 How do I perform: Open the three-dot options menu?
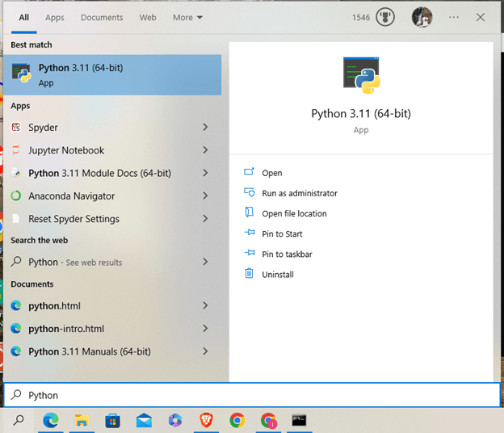click(454, 17)
